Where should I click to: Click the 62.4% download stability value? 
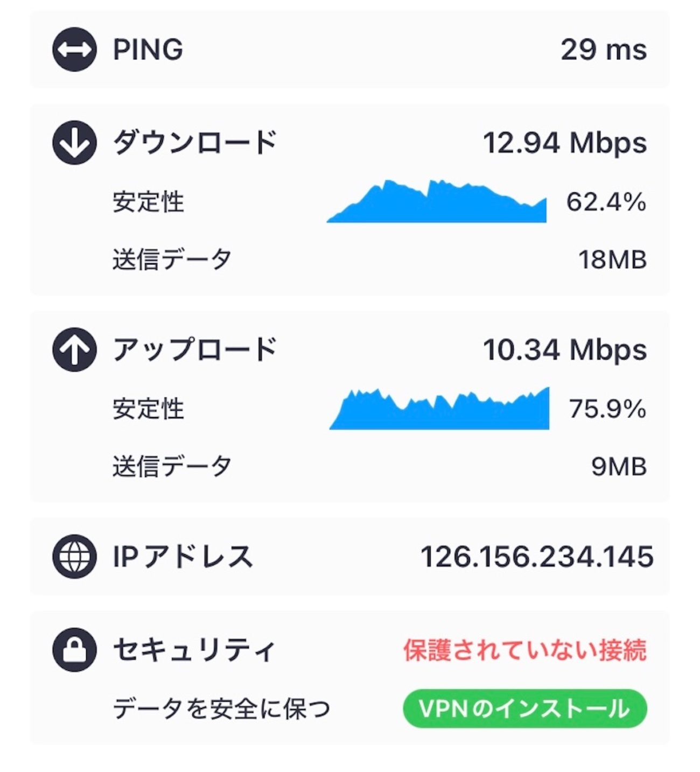tap(606, 202)
